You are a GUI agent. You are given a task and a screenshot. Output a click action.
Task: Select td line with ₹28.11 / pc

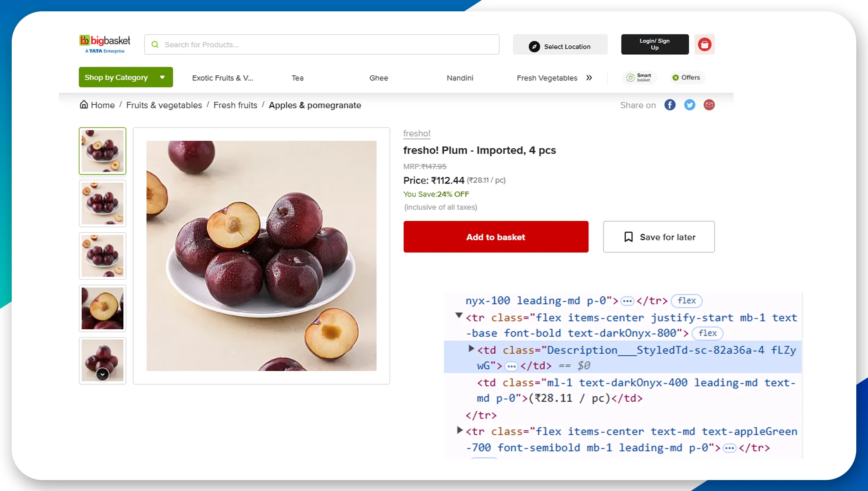636,391
